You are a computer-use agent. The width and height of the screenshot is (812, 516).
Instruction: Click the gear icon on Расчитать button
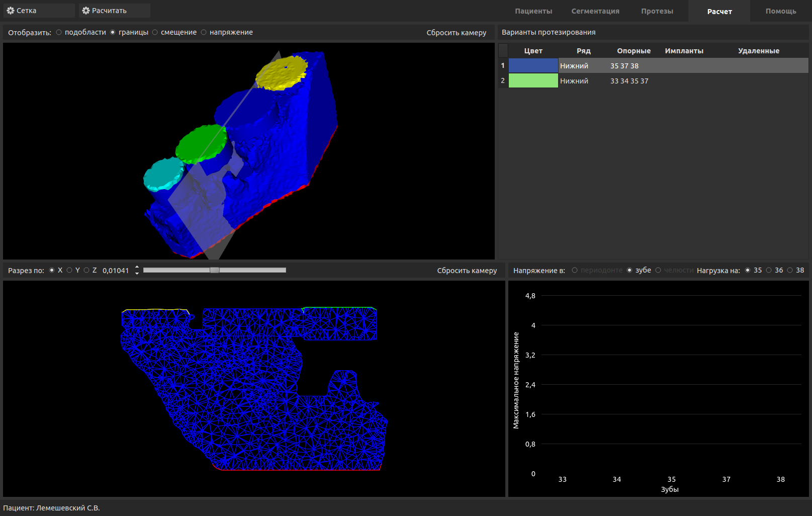[x=86, y=11]
